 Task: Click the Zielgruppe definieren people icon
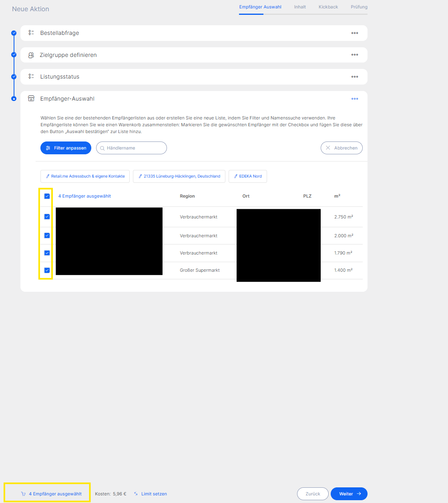[31, 55]
